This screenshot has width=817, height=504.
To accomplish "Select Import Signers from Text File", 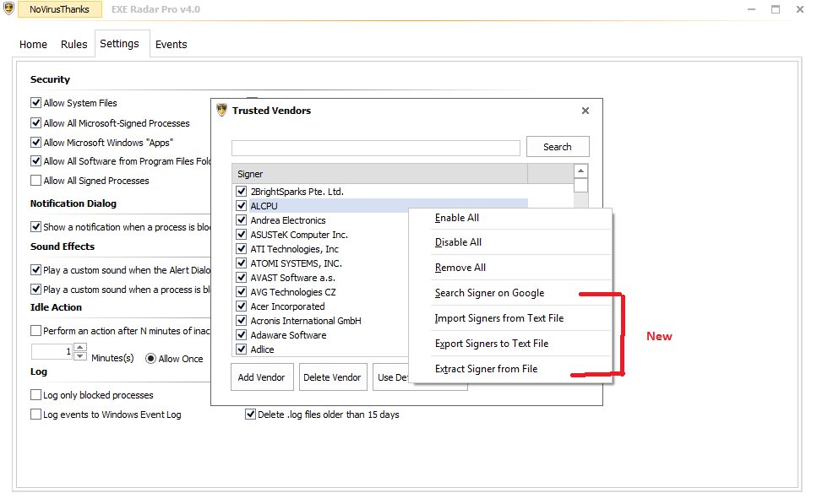I will point(498,318).
